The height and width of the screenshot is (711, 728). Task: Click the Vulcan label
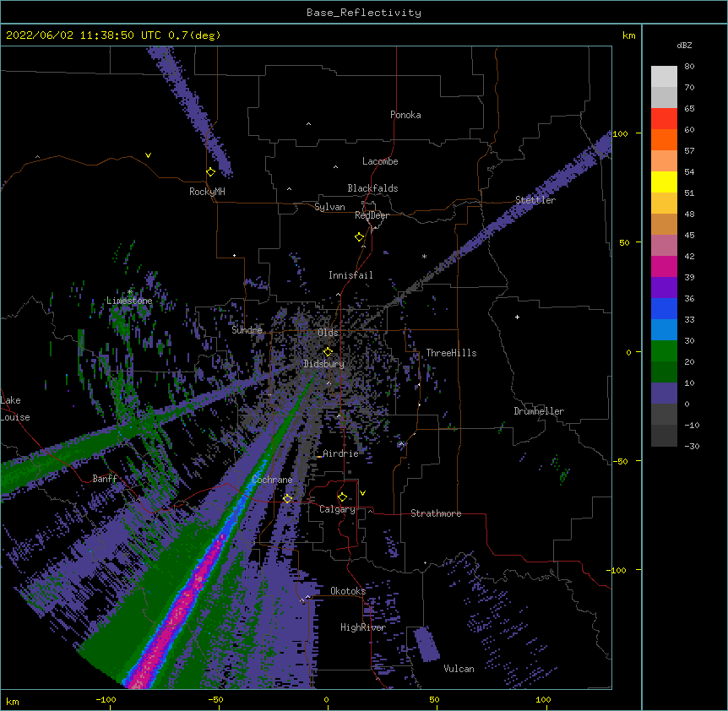click(459, 669)
